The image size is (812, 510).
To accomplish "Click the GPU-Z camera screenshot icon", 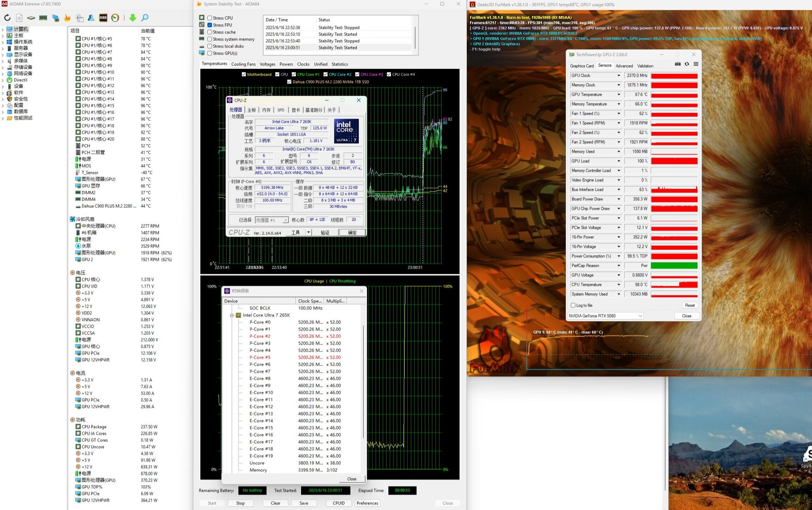I will 677,64.
